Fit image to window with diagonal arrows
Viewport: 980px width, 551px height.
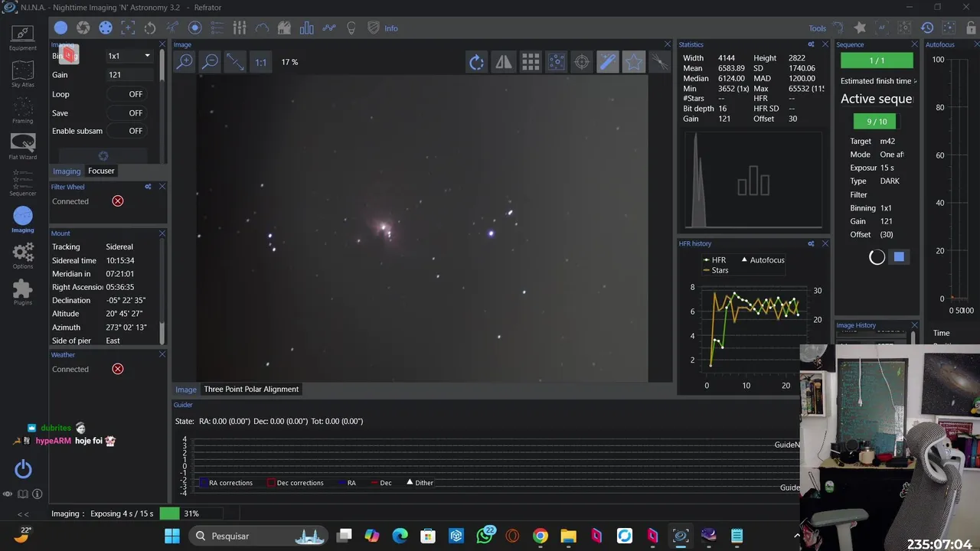[235, 62]
